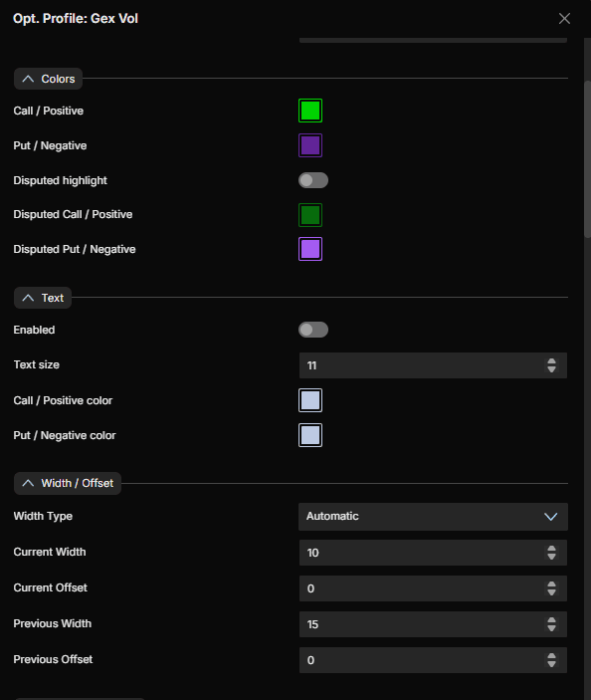Decrease Text size with down arrow
The height and width of the screenshot is (700, 591).
point(551,369)
